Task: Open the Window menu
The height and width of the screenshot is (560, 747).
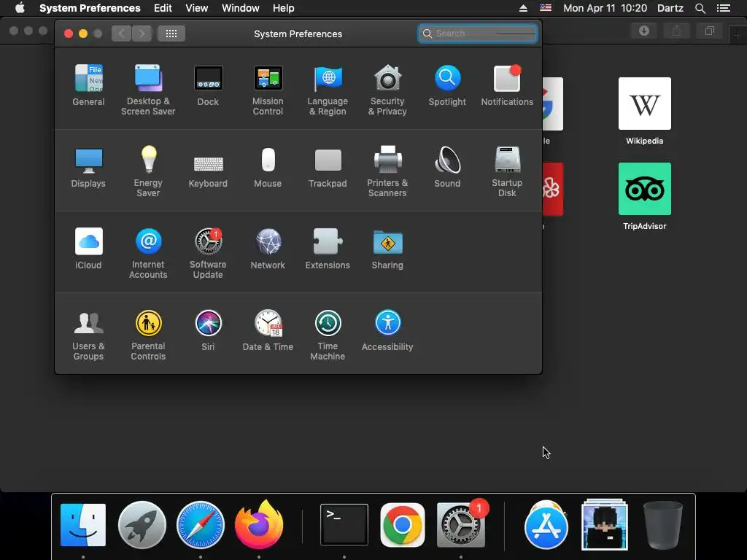Action: [241, 8]
